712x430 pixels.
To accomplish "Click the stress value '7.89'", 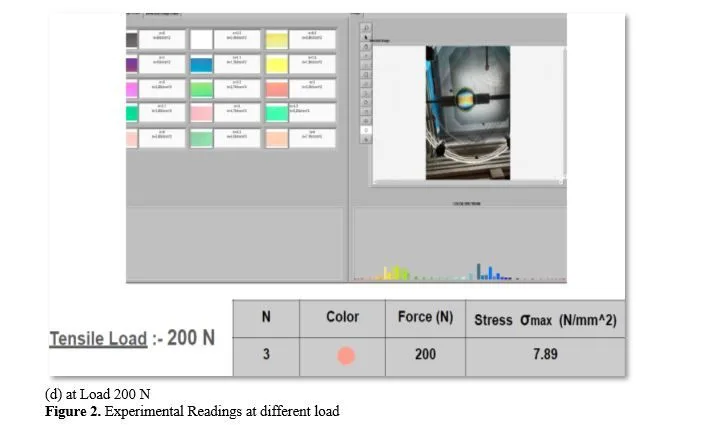I will coord(545,354).
